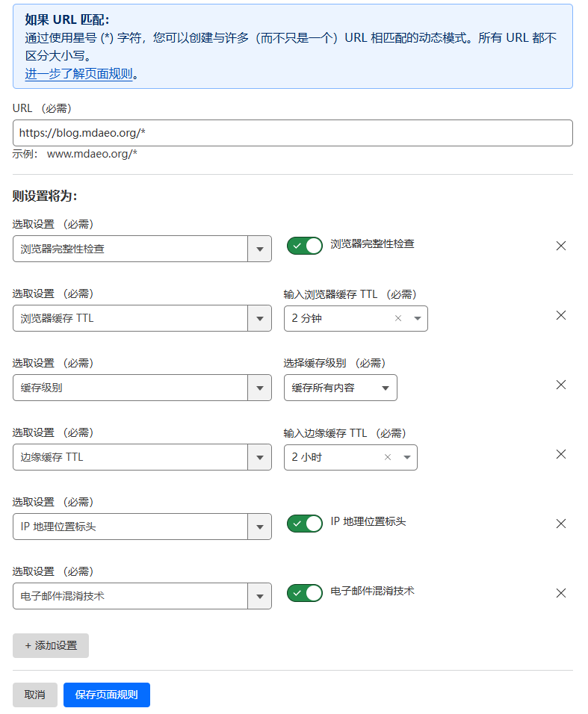
Task: Delete the IP 地理位置标头 setting row
Action: pyautogui.click(x=561, y=524)
